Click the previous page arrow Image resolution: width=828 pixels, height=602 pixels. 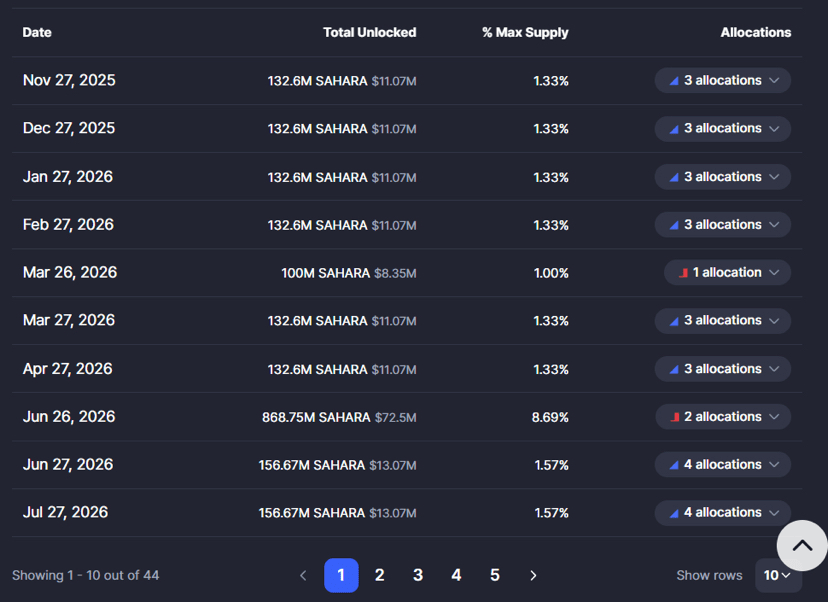(303, 575)
